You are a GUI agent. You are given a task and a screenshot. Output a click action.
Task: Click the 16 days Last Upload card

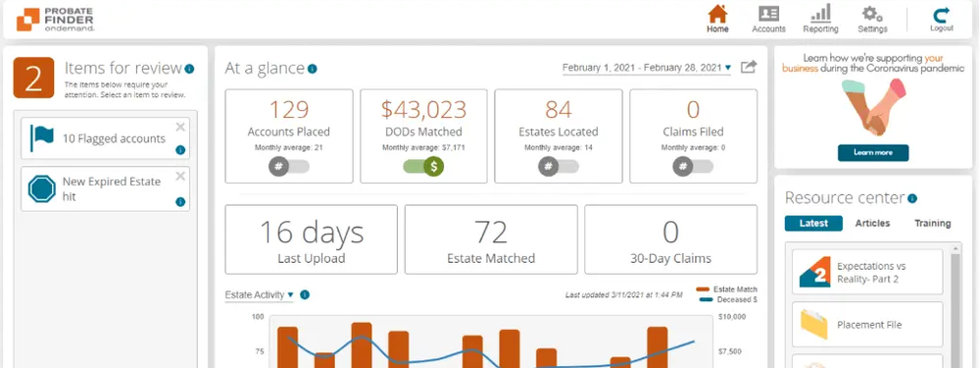pyautogui.click(x=312, y=239)
